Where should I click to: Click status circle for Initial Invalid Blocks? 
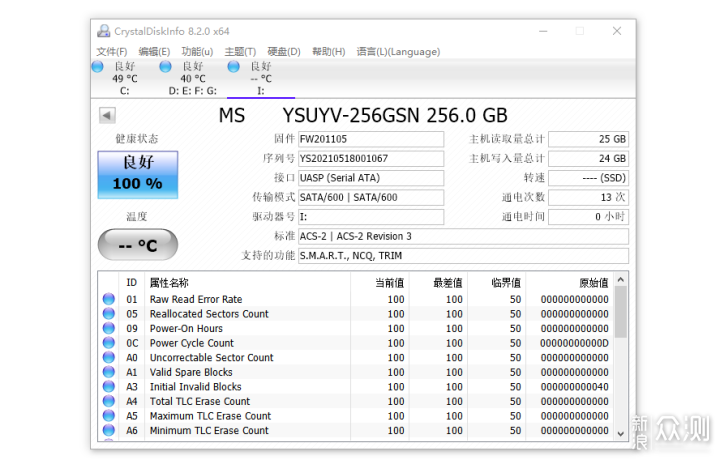pyautogui.click(x=109, y=387)
